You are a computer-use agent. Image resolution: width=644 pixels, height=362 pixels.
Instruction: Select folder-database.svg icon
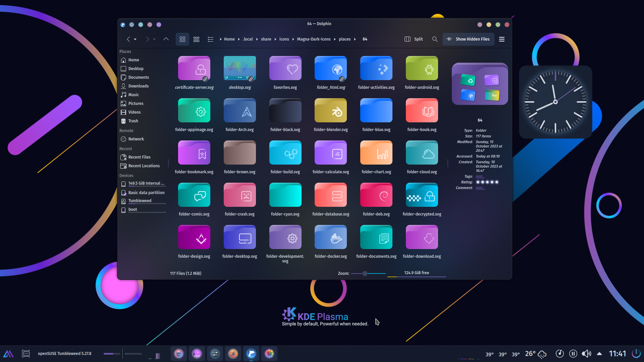point(331,195)
